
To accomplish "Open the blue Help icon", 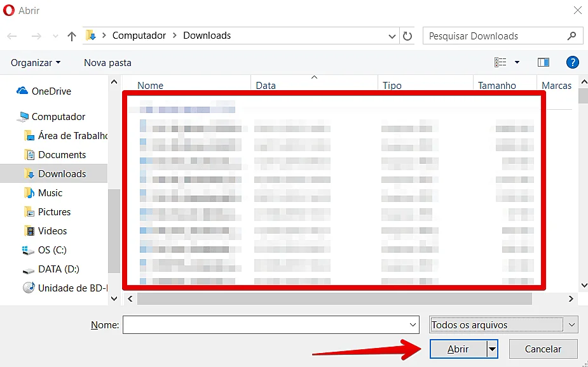I will click(x=572, y=62).
